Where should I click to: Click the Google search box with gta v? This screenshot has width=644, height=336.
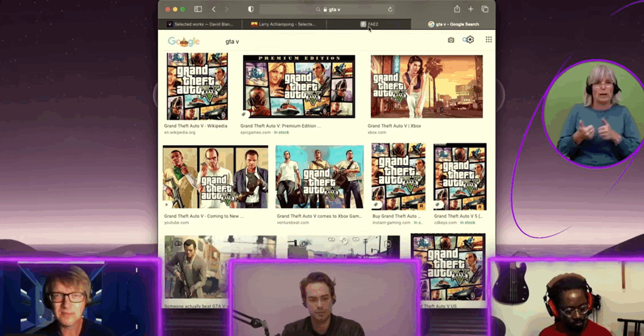pos(322,41)
